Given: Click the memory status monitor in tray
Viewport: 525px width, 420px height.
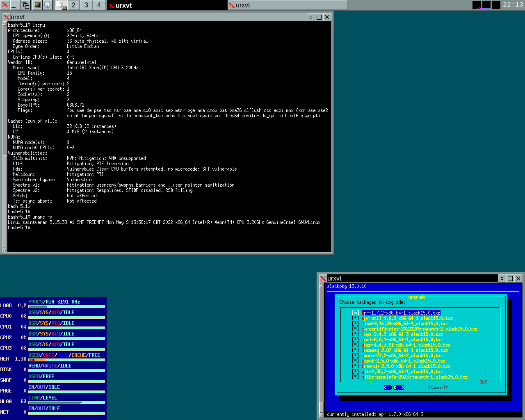Looking at the screenshot, I should coord(486,5).
